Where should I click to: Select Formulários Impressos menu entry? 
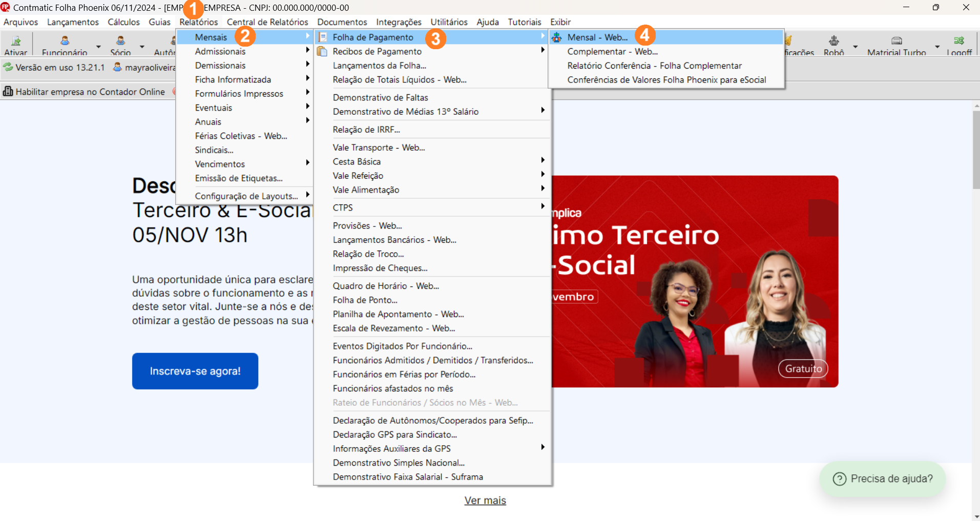[244, 93]
